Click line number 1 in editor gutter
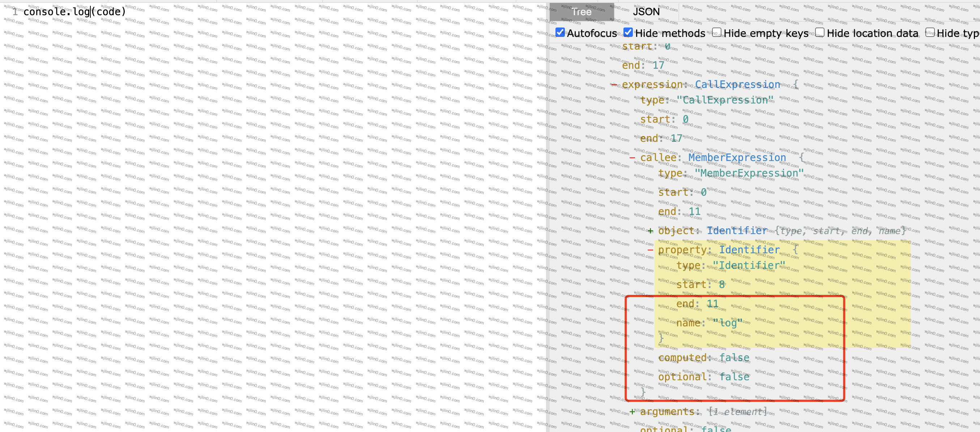Viewport: 980px width, 432px height. 15,12
